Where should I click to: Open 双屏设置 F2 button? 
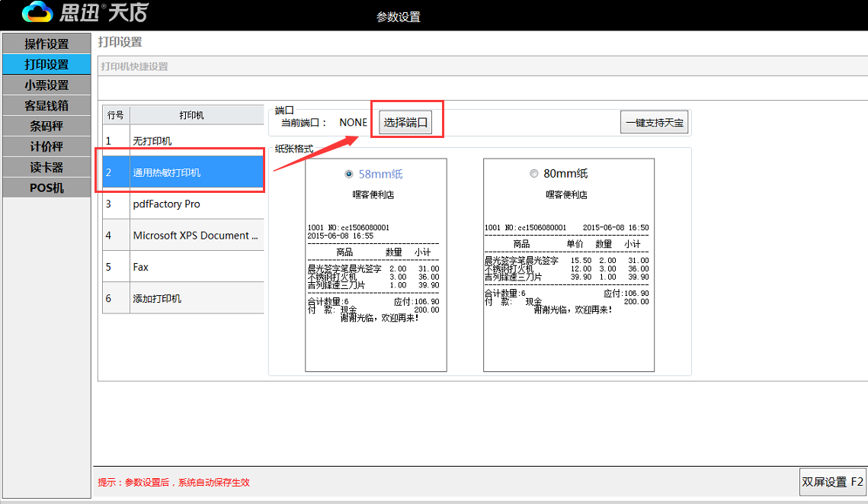[x=833, y=482]
